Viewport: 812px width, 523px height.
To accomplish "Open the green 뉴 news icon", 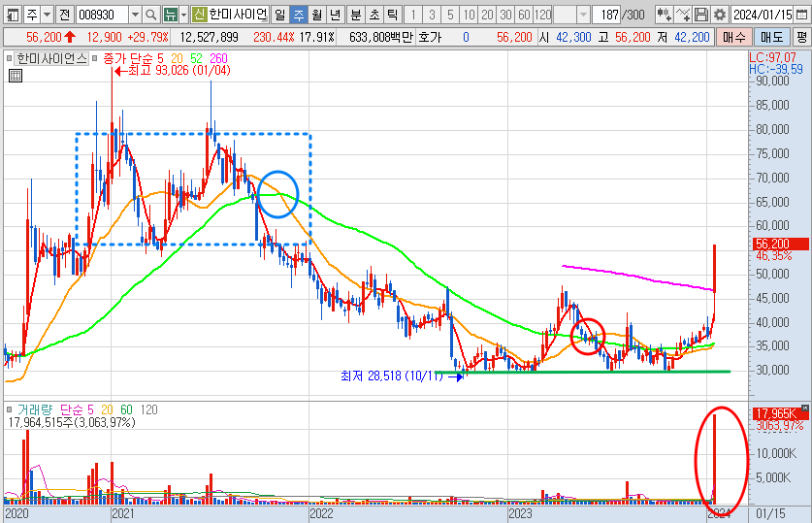I will [170, 15].
